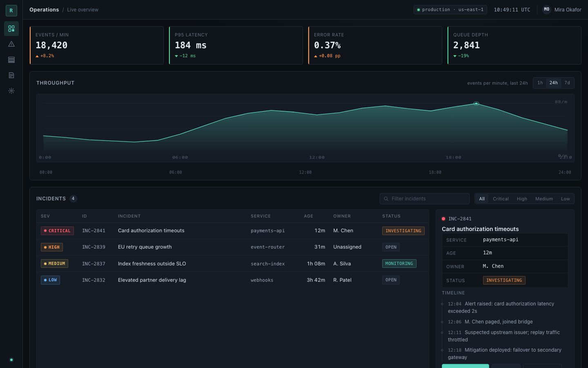Select the 24h throughput range
The image size is (588, 368).
point(554,83)
